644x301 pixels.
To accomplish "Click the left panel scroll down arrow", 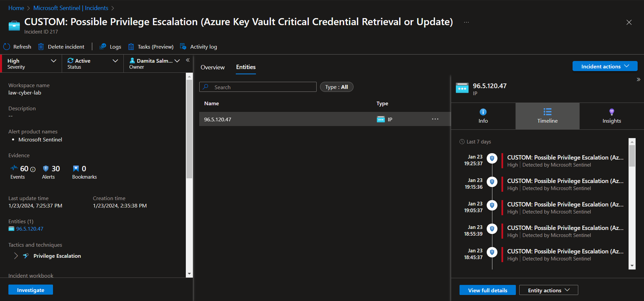I will point(189,274).
